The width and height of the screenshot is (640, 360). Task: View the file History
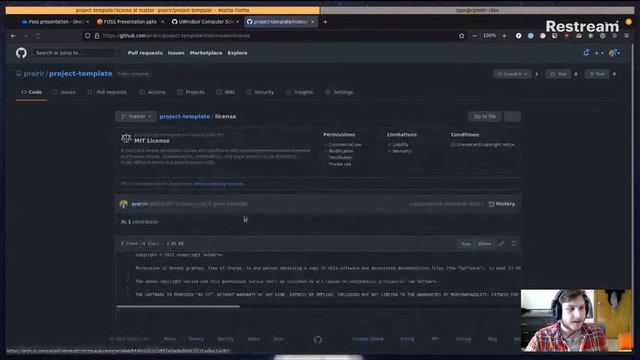(x=502, y=204)
